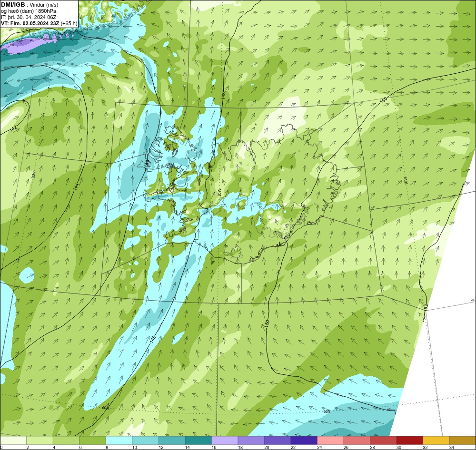Click the legend scale number "30"
The image size is (476, 450).
[398, 447]
